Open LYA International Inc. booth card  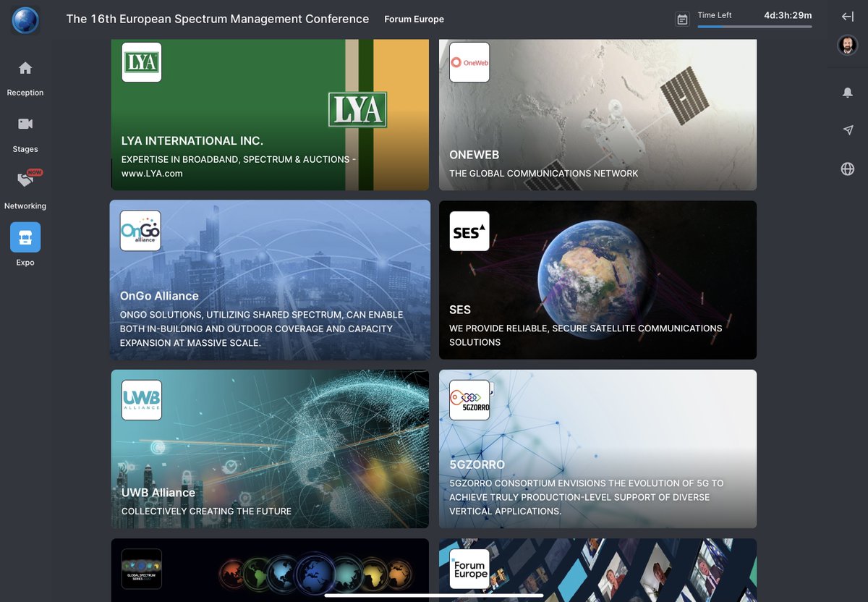pos(270,114)
